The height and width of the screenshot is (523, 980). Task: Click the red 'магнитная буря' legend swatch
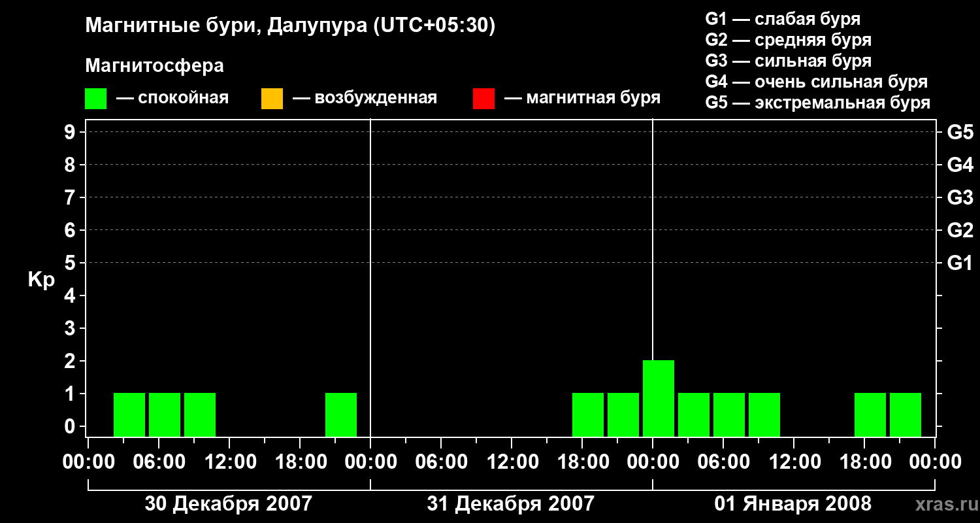(x=483, y=99)
